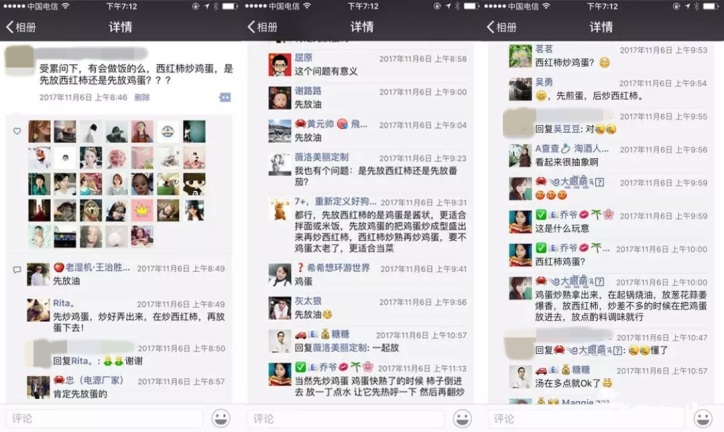The height and width of the screenshot is (432, 724).
Task: Tap the emoji face in right comment bar
Action: tap(703, 418)
